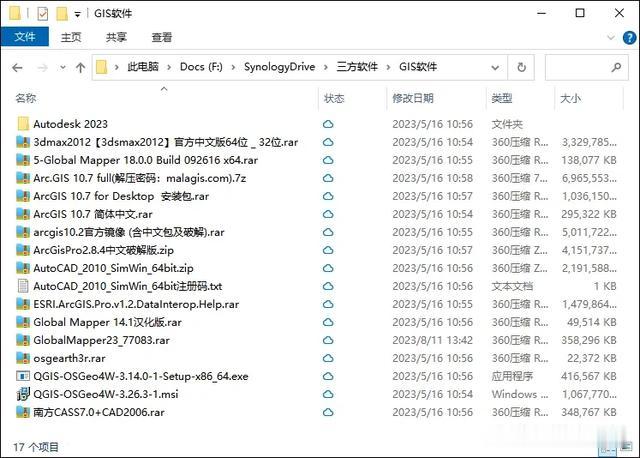The image size is (640, 458).
Task: Select the AutoCAD 注册码 txt file icon
Action: [23, 286]
